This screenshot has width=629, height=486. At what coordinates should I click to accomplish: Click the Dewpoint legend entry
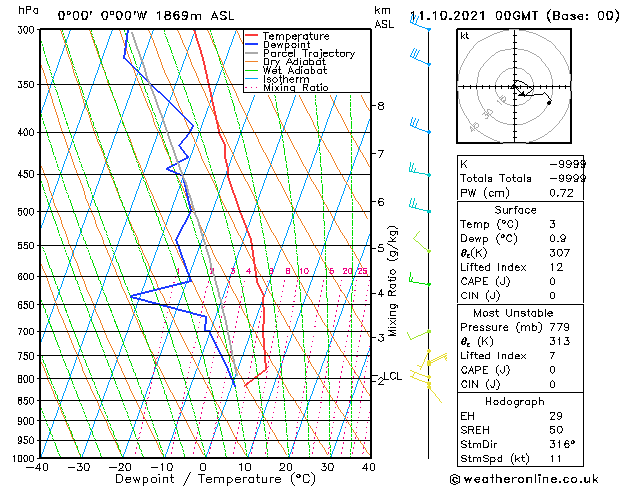click(278, 45)
